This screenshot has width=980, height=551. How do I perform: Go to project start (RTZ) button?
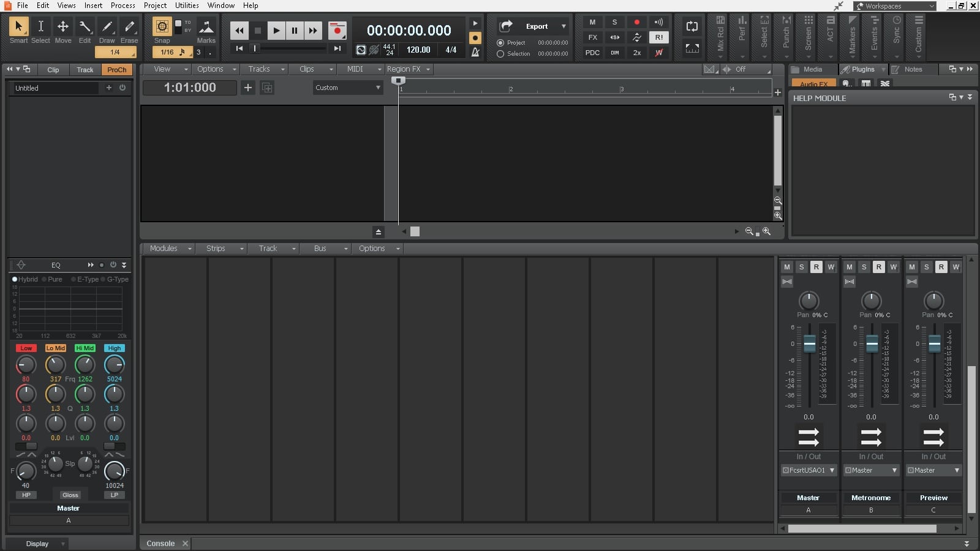(239, 48)
